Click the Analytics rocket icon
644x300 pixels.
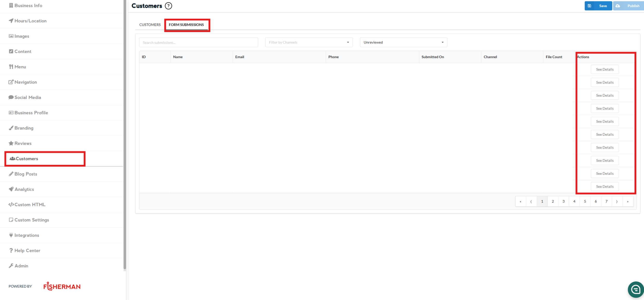tap(11, 189)
